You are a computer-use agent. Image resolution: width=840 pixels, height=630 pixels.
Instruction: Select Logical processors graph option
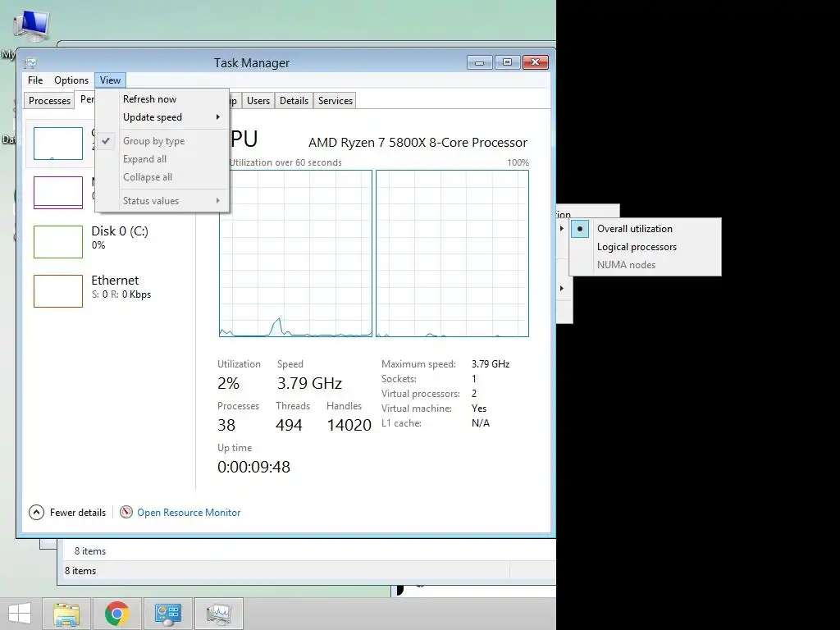pyautogui.click(x=646, y=247)
